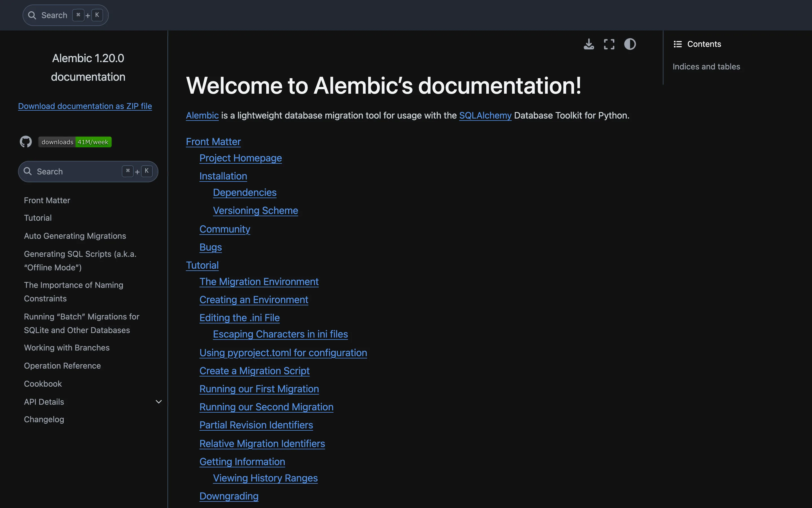This screenshot has width=812, height=508.
Task: Select Auto Generating Migrations in sidebar
Action: [75, 236]
